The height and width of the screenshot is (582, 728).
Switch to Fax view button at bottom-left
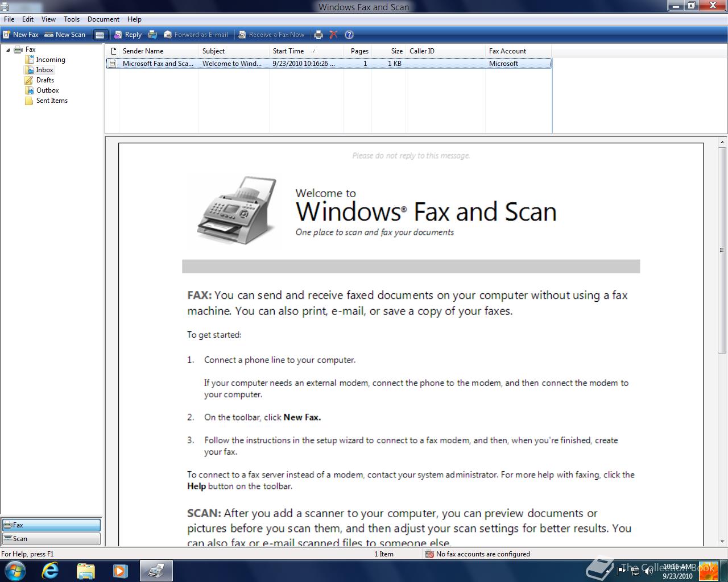point(51,525)
